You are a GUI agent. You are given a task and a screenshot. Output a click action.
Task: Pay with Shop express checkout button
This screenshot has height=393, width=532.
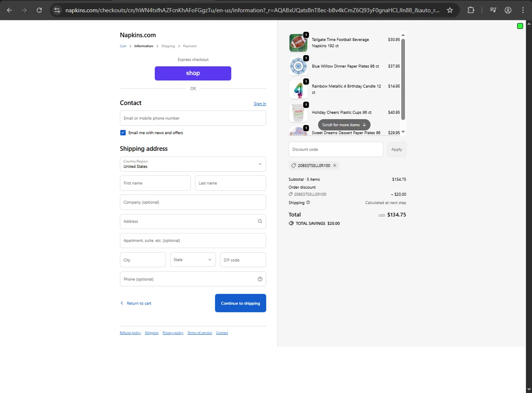coord(193,73)
